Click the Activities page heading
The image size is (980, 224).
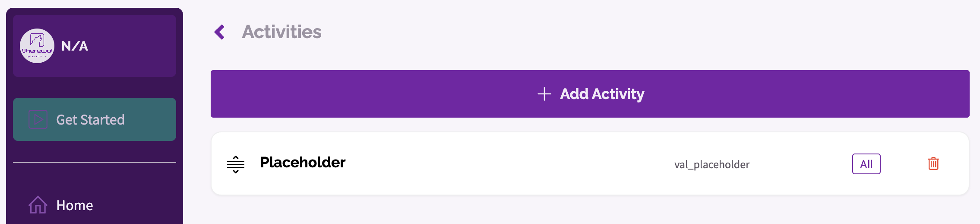281,32
